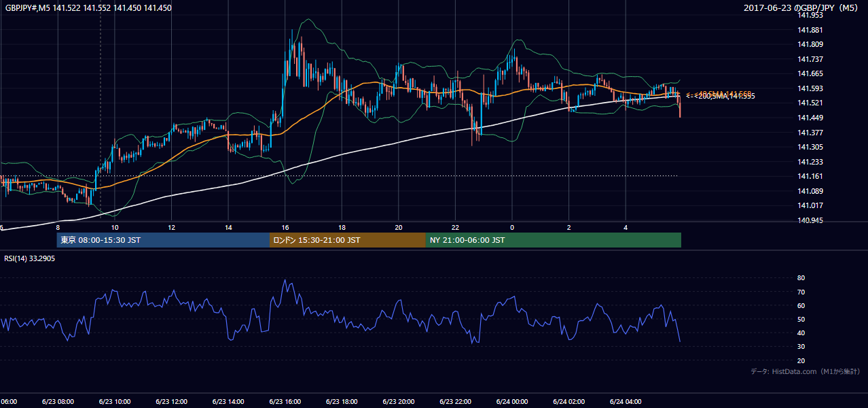Viewport: 868px width, 408px height.
Task: Select the ロンドン 15:30-21:00 JST session bar
Action: [x=348, y=240]
